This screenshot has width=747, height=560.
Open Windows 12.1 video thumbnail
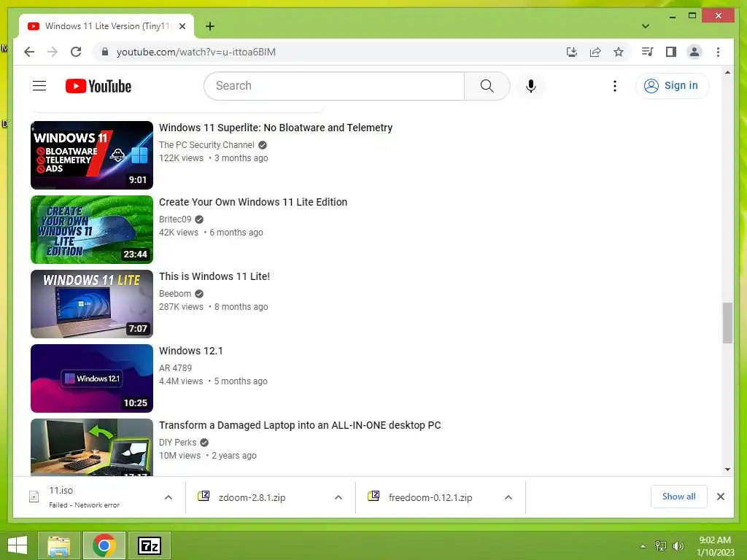point(92,378)
